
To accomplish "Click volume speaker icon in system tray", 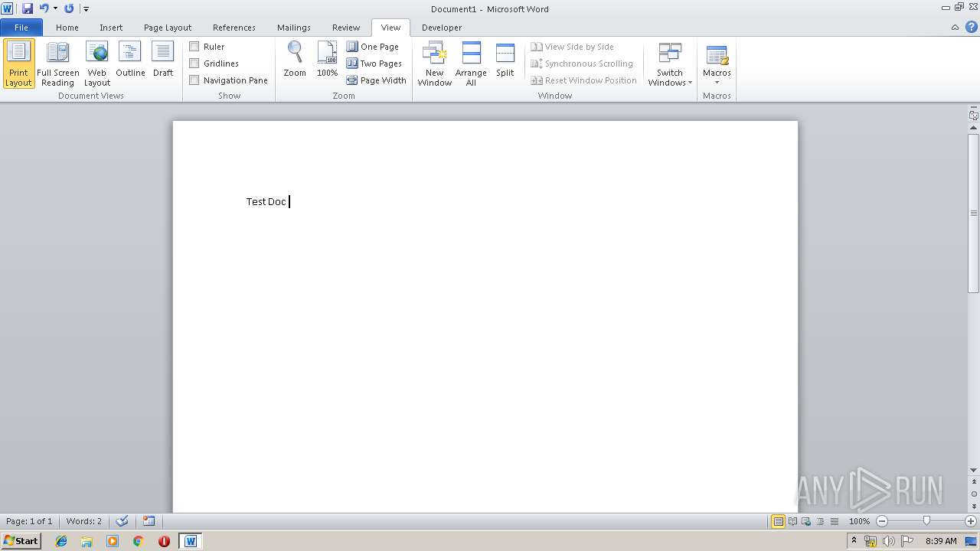I will [888, 541].
